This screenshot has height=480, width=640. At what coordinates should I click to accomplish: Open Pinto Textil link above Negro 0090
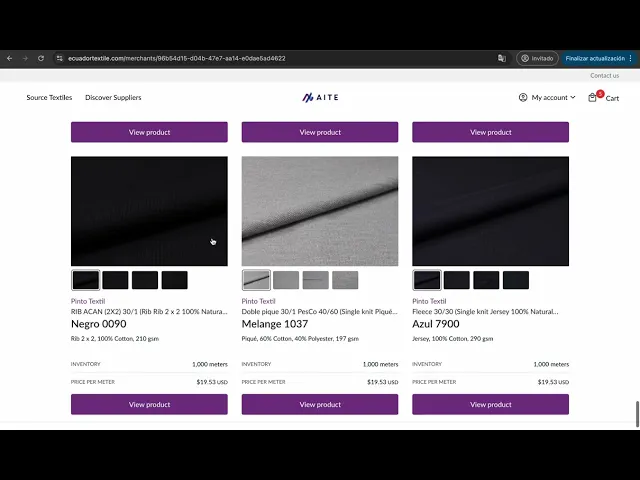(88, 301)
